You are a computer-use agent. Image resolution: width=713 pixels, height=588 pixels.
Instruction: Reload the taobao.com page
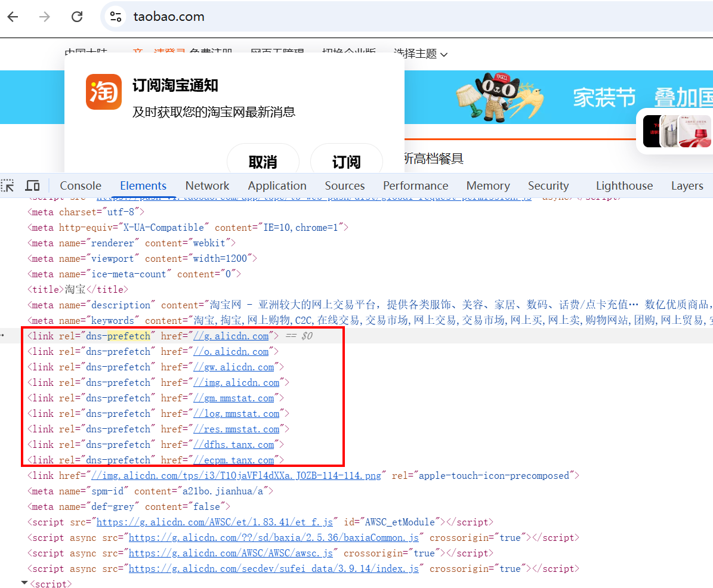(78, 17)
